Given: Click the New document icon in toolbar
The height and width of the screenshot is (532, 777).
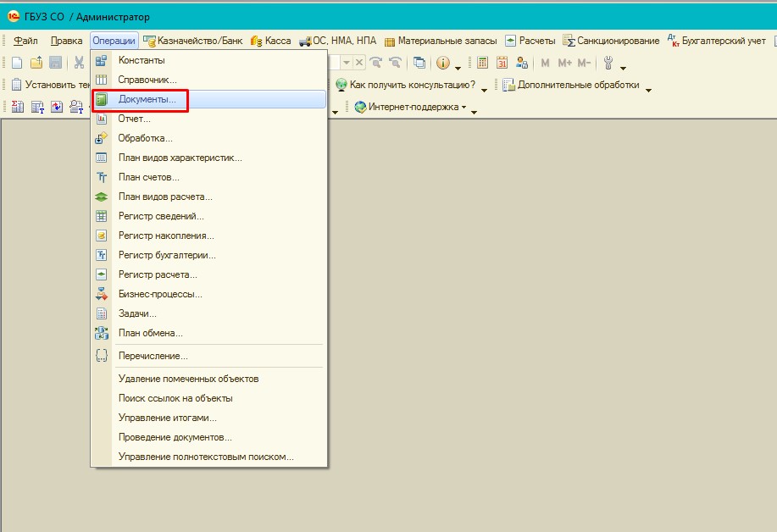Looking at the screenshot, I should [x=16, y=63].
